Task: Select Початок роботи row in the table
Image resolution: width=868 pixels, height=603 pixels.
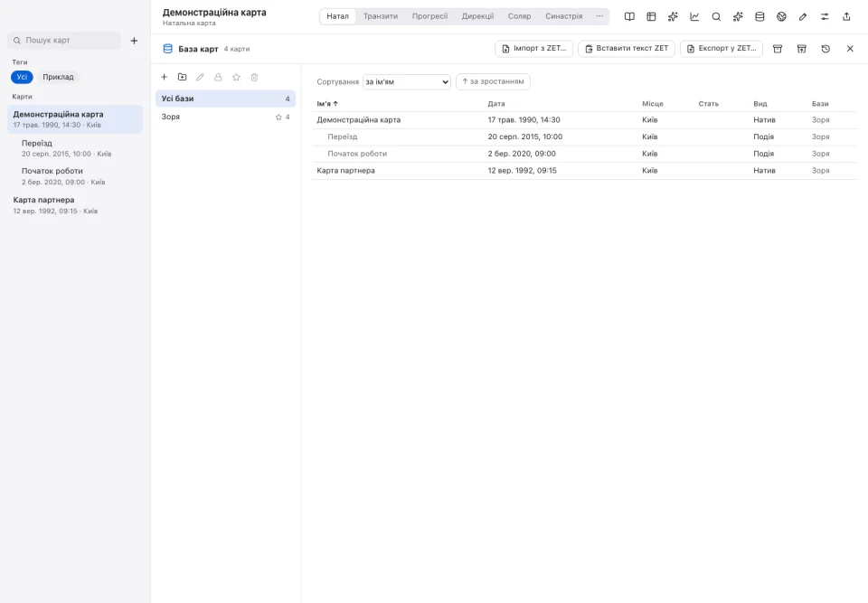Action: click(x=584, y=154)
